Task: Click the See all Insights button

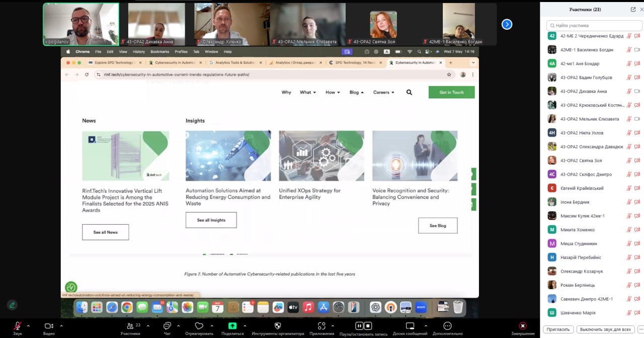Action: pos(211,220)
